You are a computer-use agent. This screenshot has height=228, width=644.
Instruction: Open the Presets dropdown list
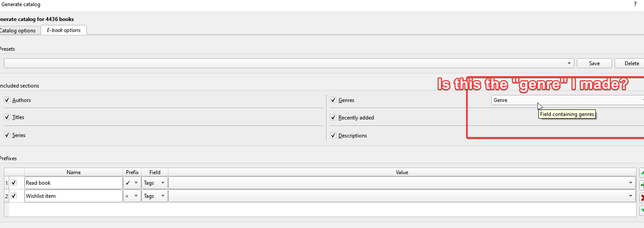(569, 63)
